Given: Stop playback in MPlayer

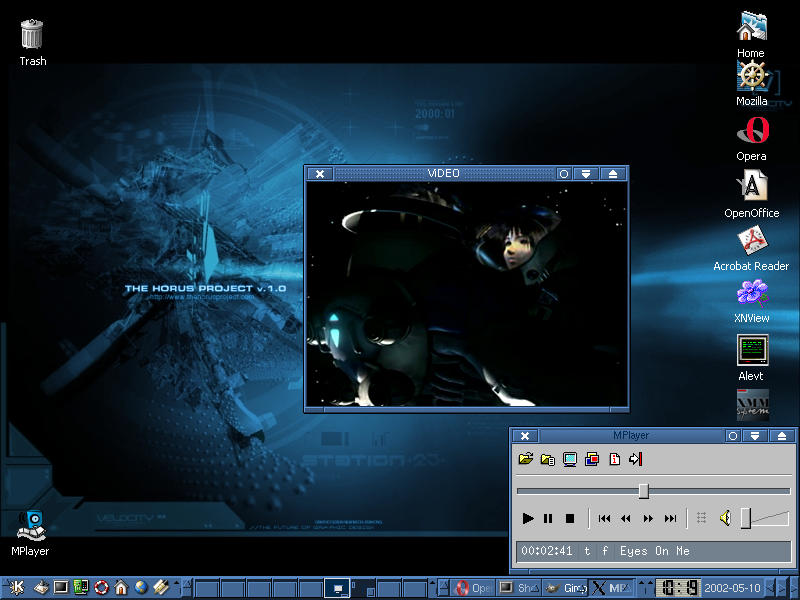Looking at the screenshot, I should tap(570, 518).
